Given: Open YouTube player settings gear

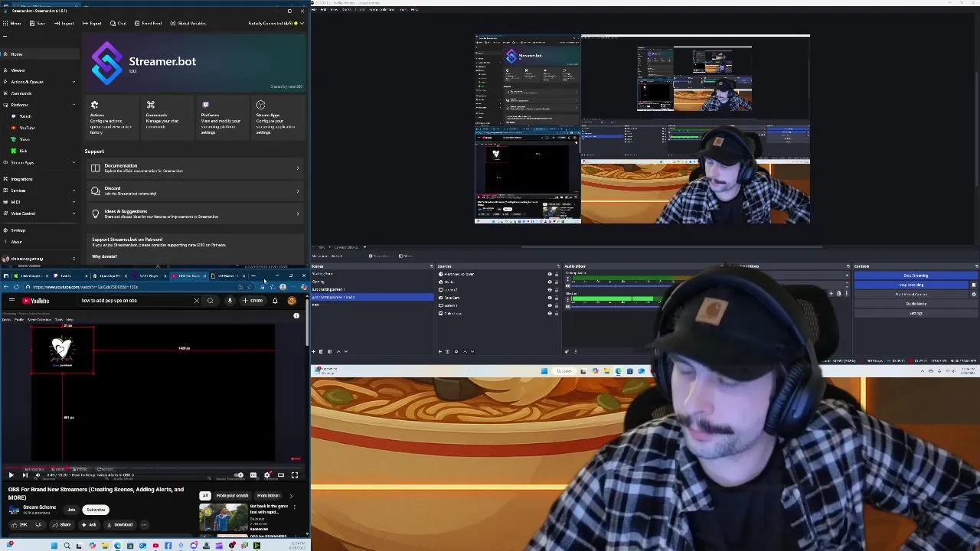Looking at the screenshot, I should (267, 475).
